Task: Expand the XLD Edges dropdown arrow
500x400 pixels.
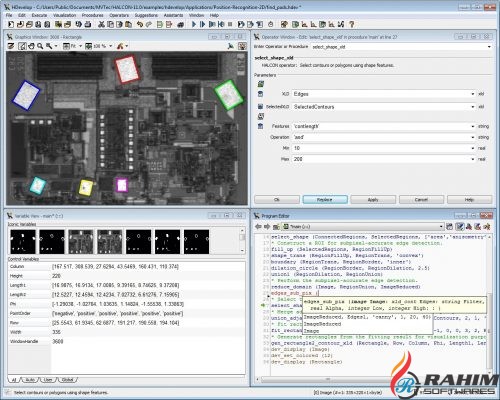Action: pos(473,94)
